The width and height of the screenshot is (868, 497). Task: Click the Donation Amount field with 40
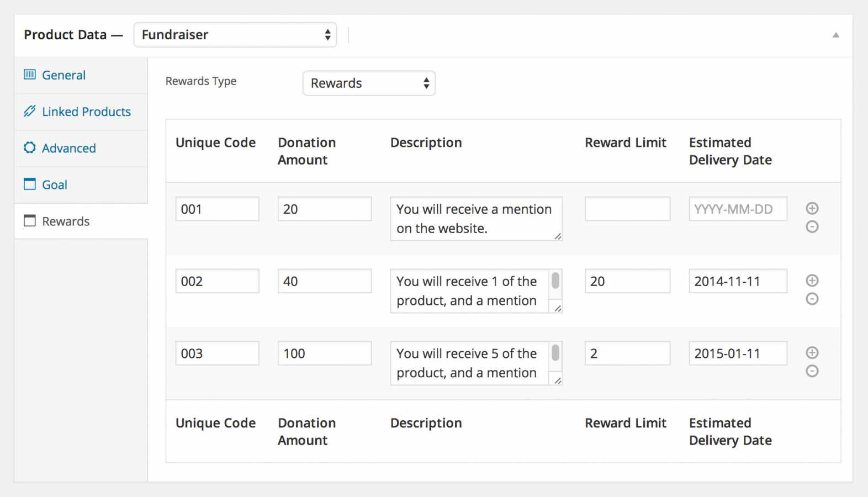tap(325, 281)
